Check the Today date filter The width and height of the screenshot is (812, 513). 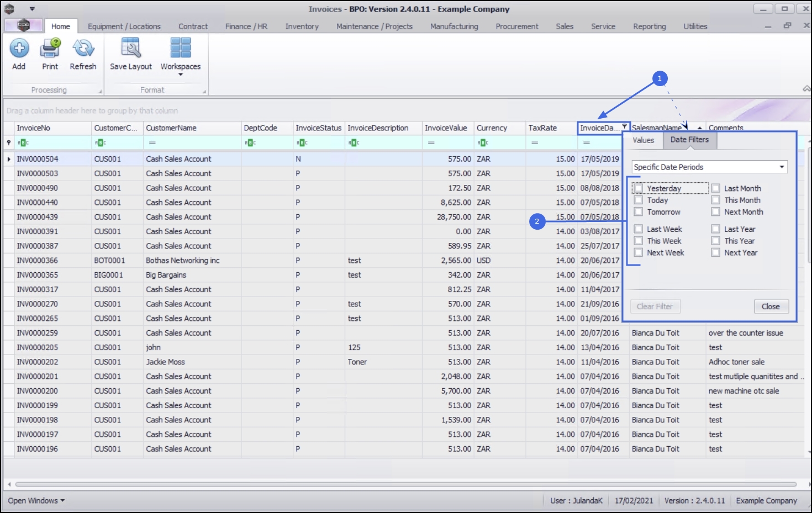639,200
